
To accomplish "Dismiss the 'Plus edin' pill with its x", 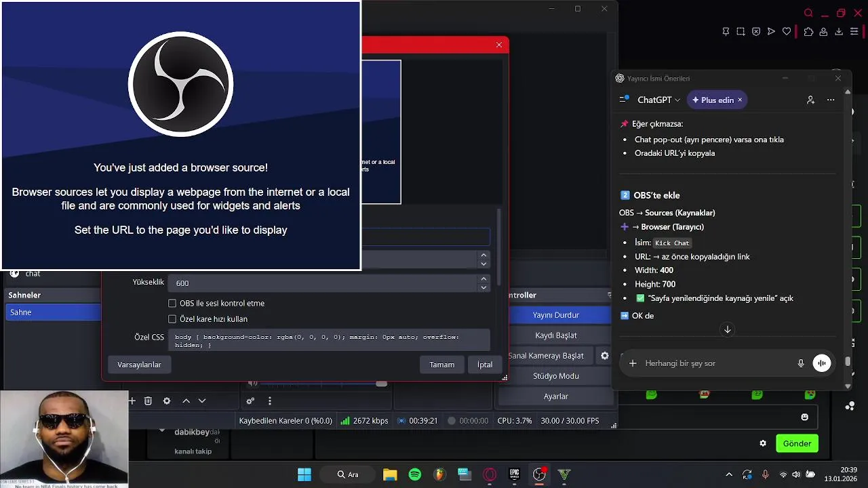I will [740, 100].
